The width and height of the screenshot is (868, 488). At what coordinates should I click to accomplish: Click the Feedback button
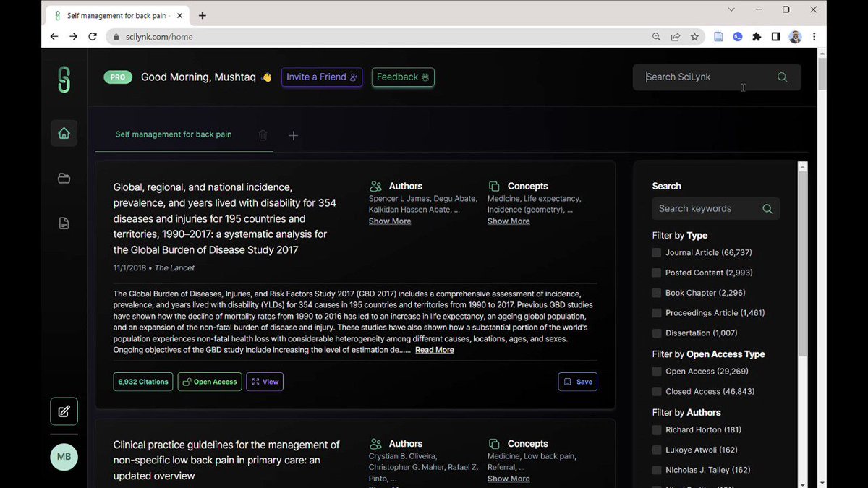tap(403, 77)
